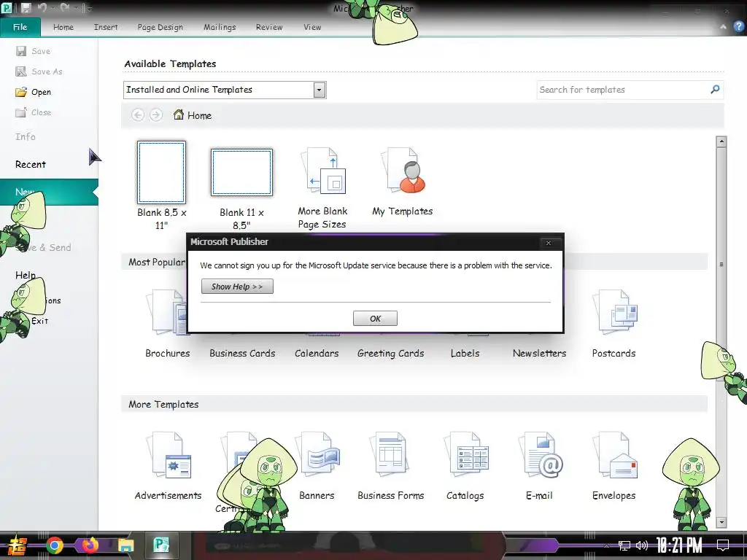
Task: Expand Installed and Online Templates dropdown
Action: click(x=320, y=90)
